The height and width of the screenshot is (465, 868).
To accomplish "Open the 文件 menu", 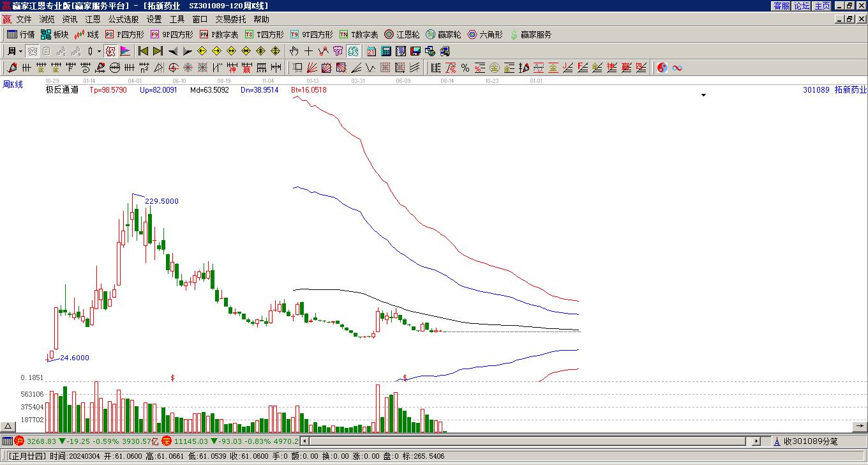I will click(24, 19).
